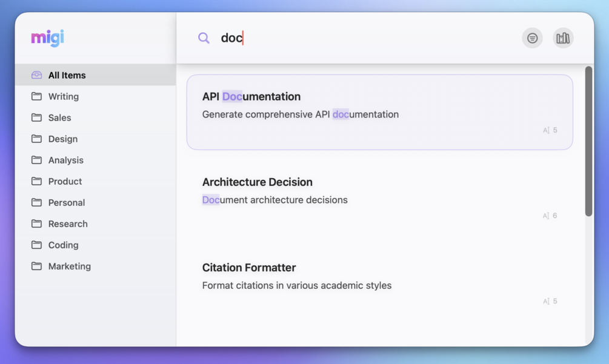Open the API Documentation result
The image size is (609, 364).
(x=379, y=112)
